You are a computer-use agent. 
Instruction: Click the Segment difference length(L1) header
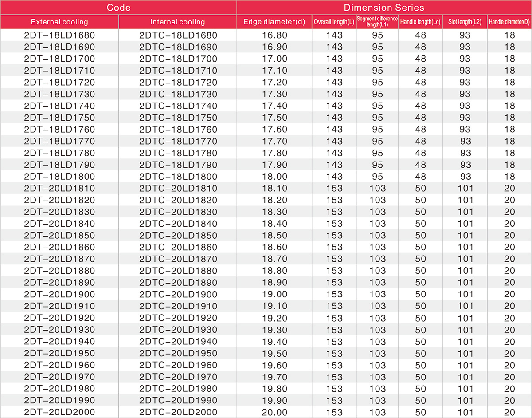[378, 22]
